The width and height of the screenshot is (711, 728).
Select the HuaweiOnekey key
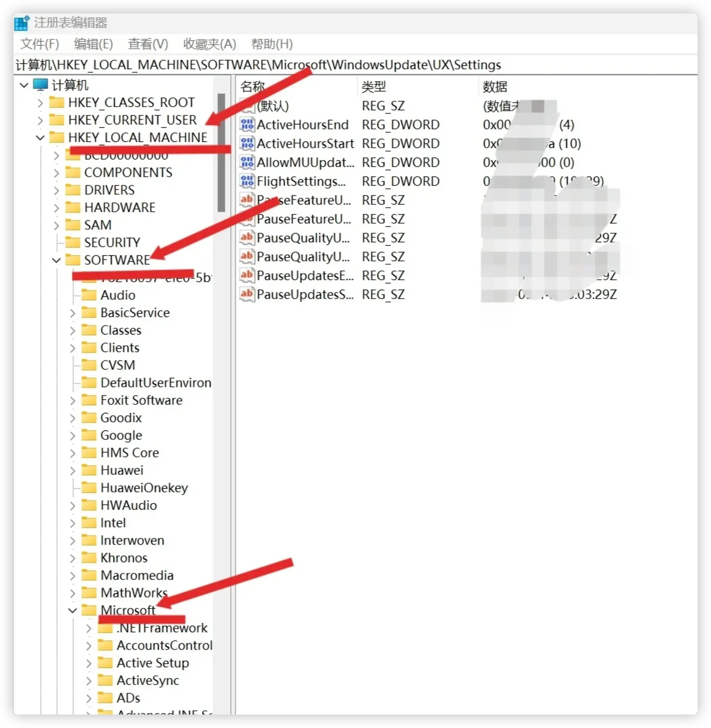(x=144, y=488)
